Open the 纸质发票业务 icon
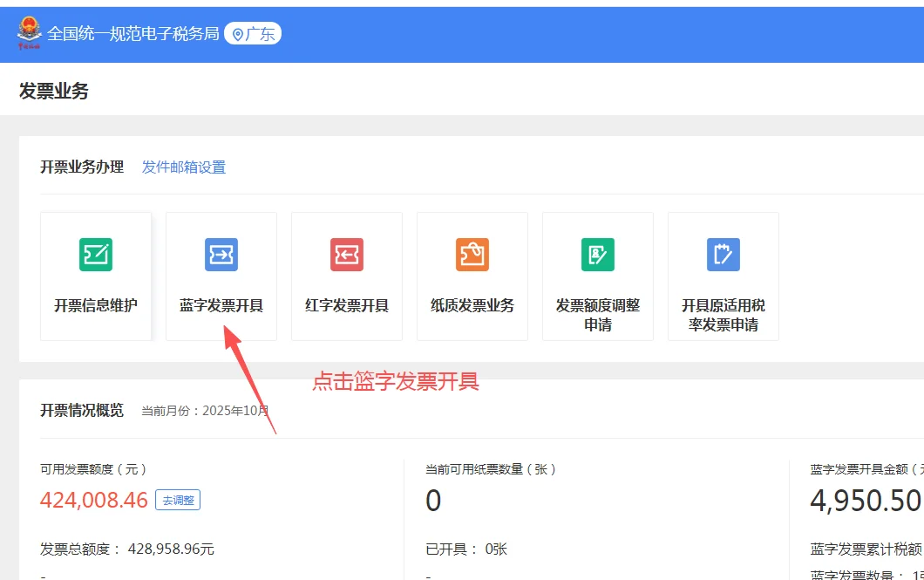Screen dimensions: 924x580 click(472, 275)
